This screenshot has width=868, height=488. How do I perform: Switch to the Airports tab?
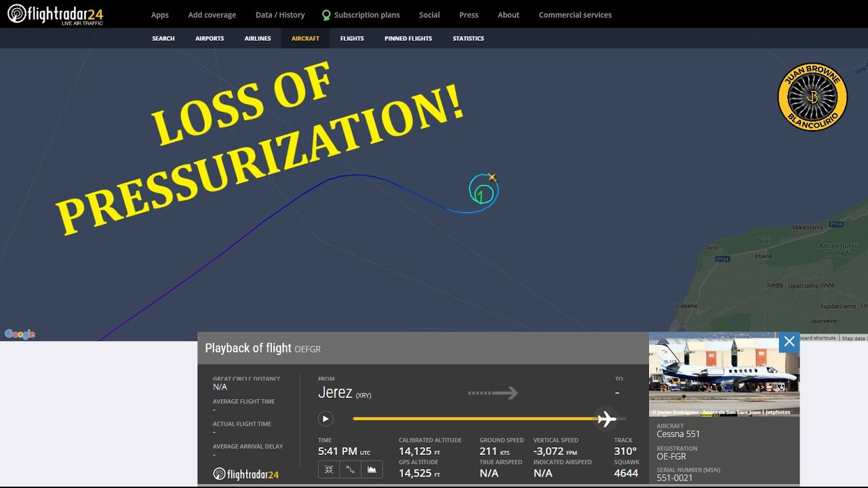210,39
